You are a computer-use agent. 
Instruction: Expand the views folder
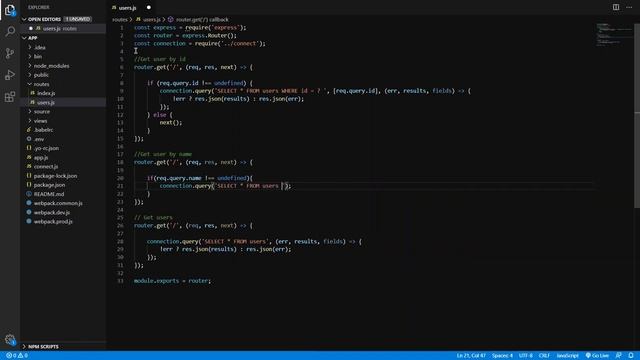[40, 121]
